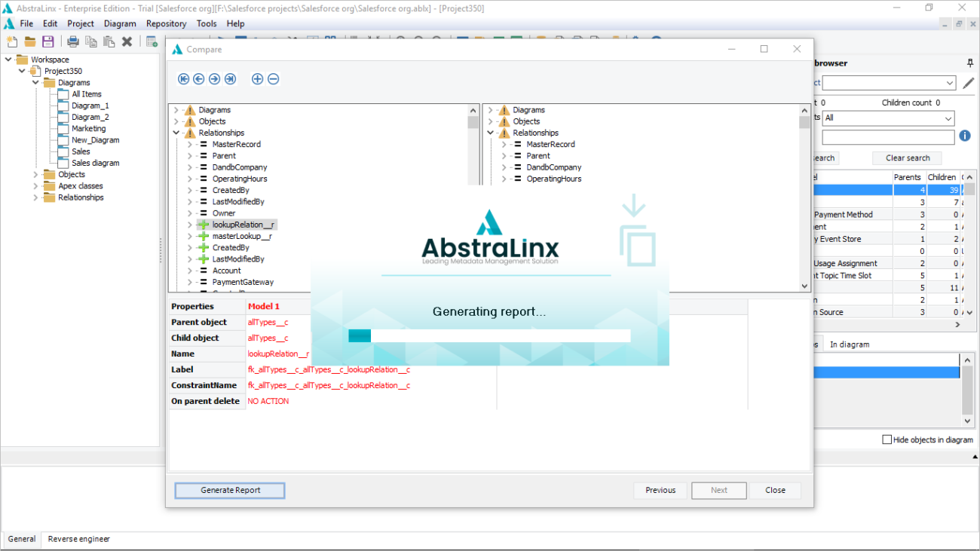Go to the next difference arrow icon
The width and height of the screenshot is (980, 551).
pyautogui.click(x=213, y=78)
